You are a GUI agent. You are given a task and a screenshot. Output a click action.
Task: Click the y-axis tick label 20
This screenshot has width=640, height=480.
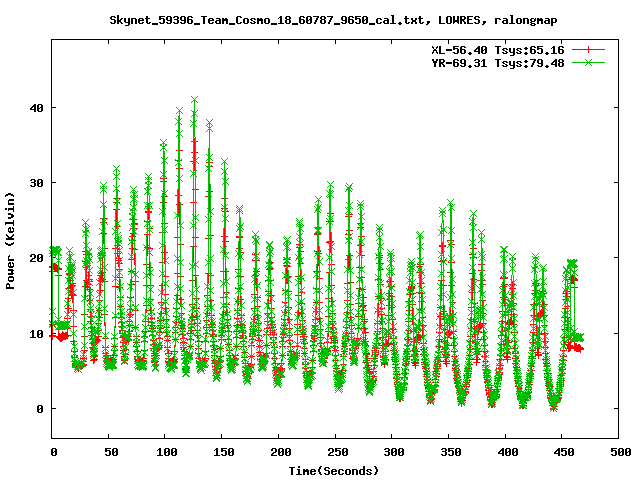click(37, 258)
